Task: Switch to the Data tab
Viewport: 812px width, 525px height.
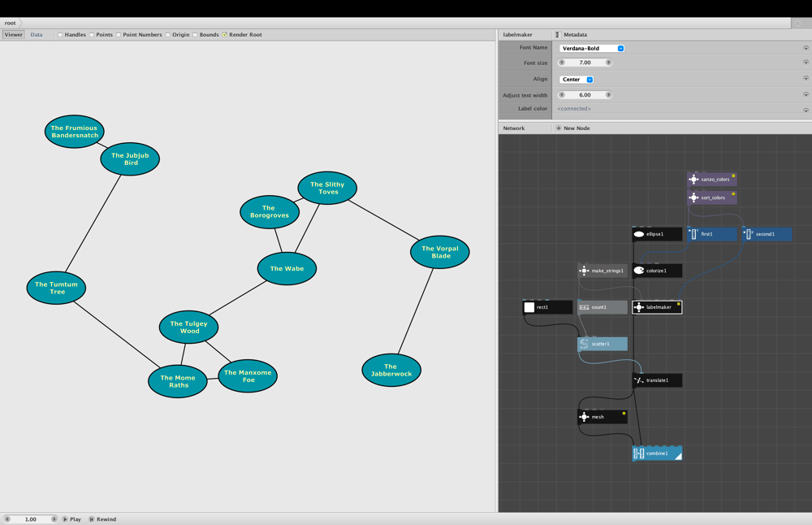Action: (x=37, y=35)
